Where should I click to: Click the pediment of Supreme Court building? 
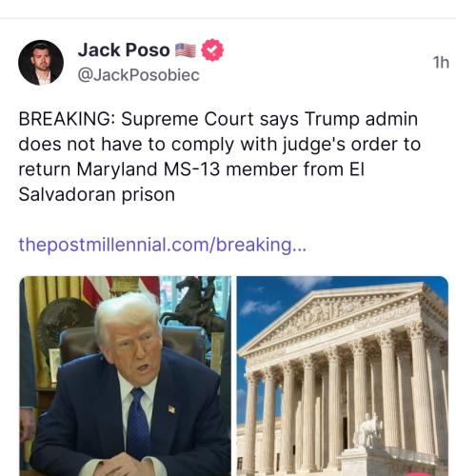(x=335, y=316)
